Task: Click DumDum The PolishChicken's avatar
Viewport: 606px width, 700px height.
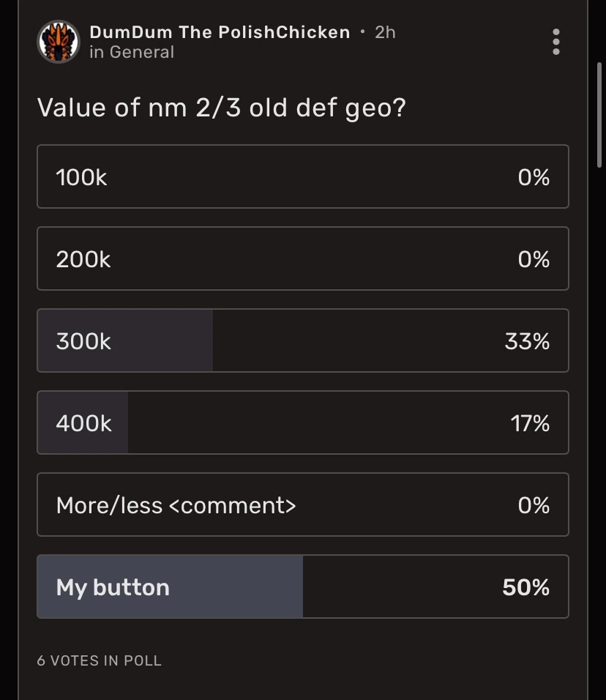Action: pos(58,42)
